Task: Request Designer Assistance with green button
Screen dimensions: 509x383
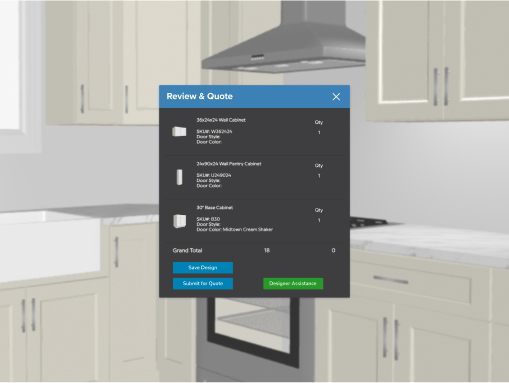Action: (293, 283)
